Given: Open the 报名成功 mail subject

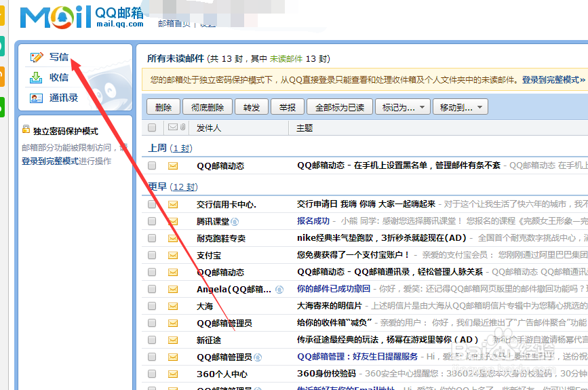Looking at the screenshot, I should tap(313, 221).
